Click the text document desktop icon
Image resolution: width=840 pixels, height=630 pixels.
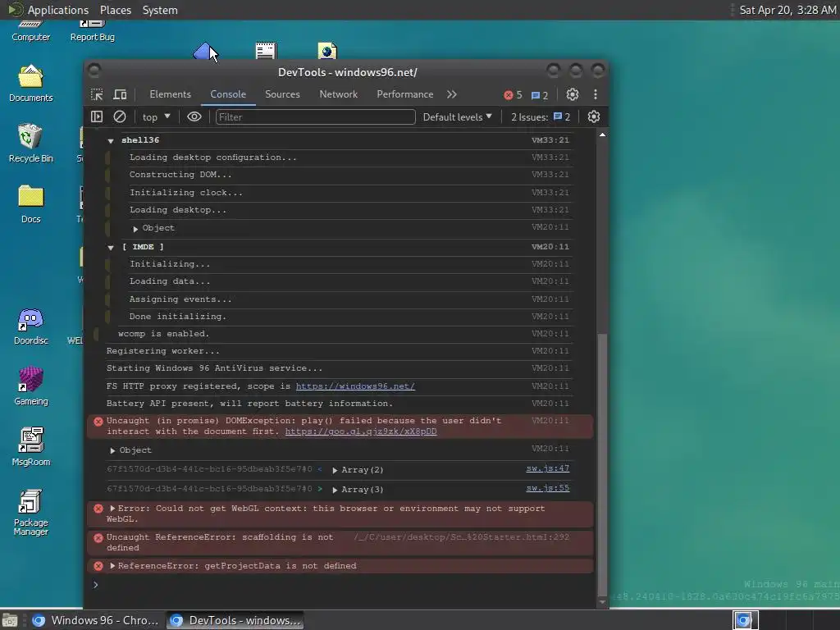(266, 51)
